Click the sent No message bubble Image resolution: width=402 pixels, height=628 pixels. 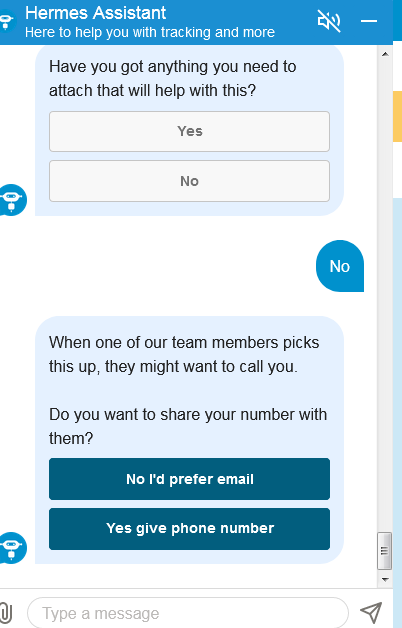[340, 266]
